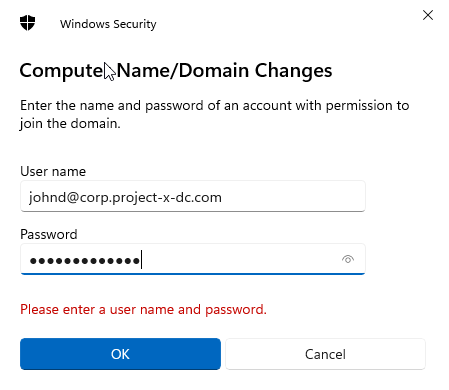The height and width of the screenshot is (390, 449).
Task: Focus the Password input field
Action: click(x=193, y=259)
